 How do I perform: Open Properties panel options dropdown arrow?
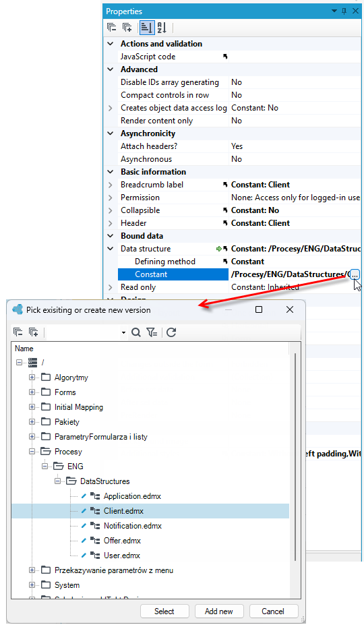[334, 11]
